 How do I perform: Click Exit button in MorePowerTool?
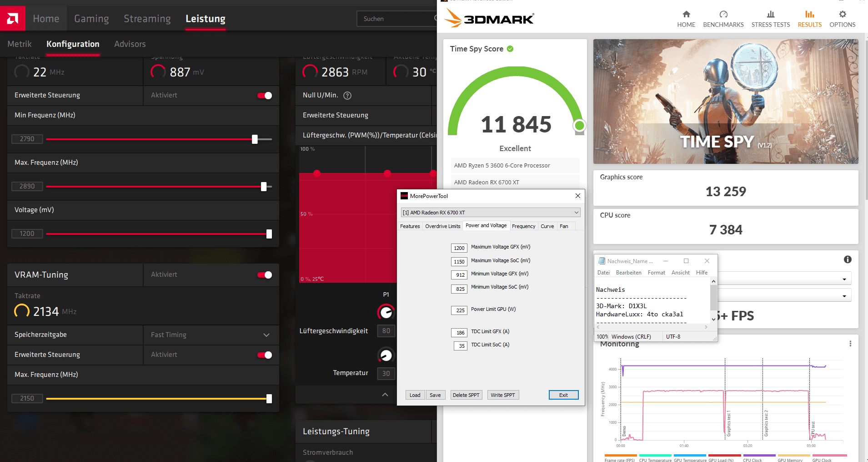(x=563, y=395)
